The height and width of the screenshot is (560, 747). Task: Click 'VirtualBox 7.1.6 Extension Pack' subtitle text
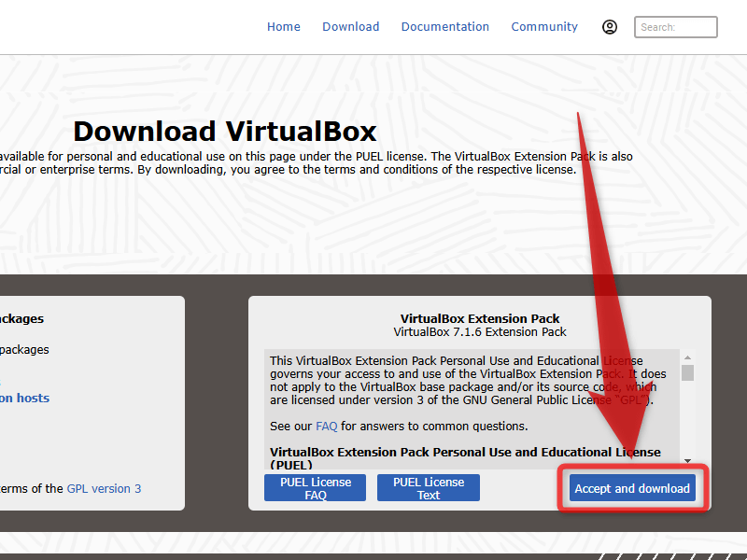480,332
